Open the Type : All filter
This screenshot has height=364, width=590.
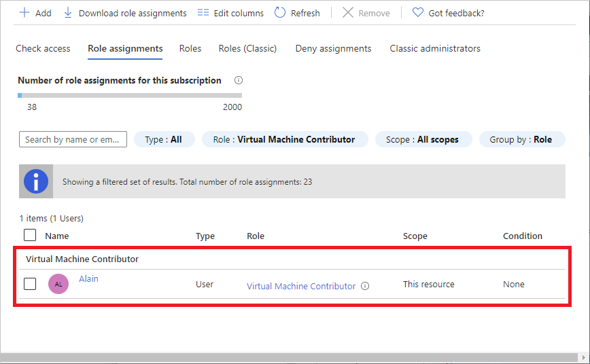[x=164, y=139]
